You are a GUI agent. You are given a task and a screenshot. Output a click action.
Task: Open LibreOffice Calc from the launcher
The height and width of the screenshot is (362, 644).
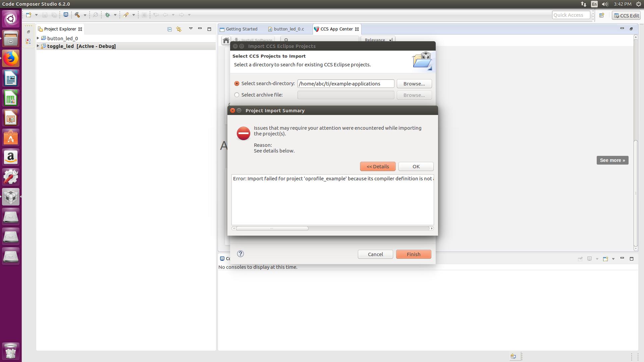(x=11, y=98)
